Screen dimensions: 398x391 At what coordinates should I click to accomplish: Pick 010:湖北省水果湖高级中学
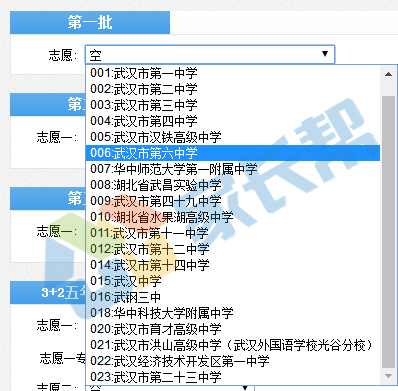coord(233,217)
